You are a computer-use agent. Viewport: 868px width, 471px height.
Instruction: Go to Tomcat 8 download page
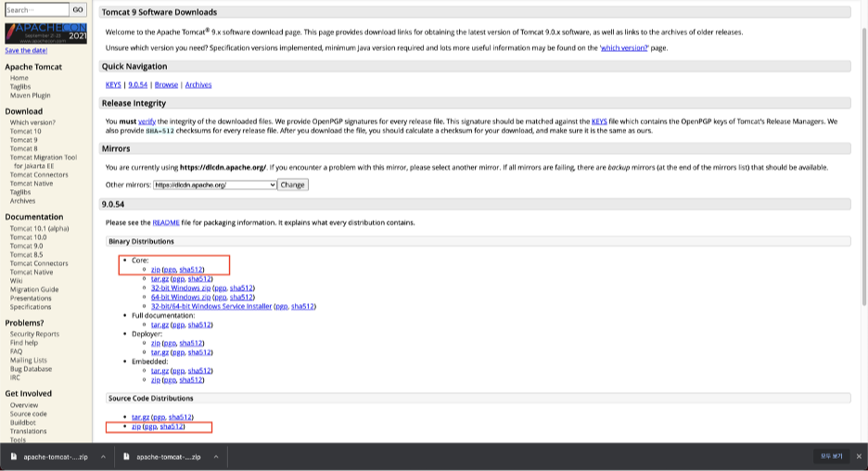(24, 148)
